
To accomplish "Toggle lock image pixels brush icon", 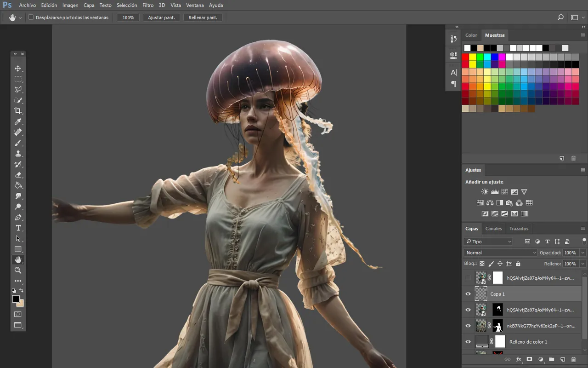I will 491,264.
